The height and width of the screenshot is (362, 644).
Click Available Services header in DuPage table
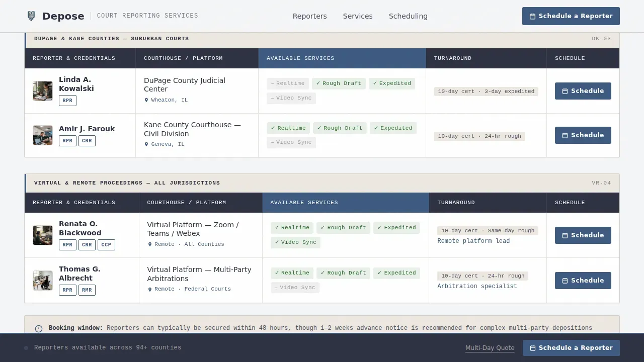pos(342,58)
